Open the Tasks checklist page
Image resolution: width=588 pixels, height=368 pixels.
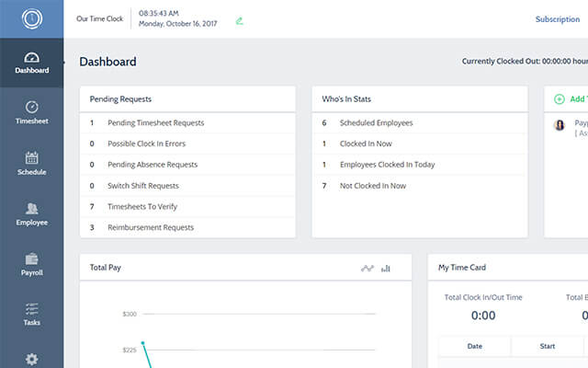[x=31, y=314]
